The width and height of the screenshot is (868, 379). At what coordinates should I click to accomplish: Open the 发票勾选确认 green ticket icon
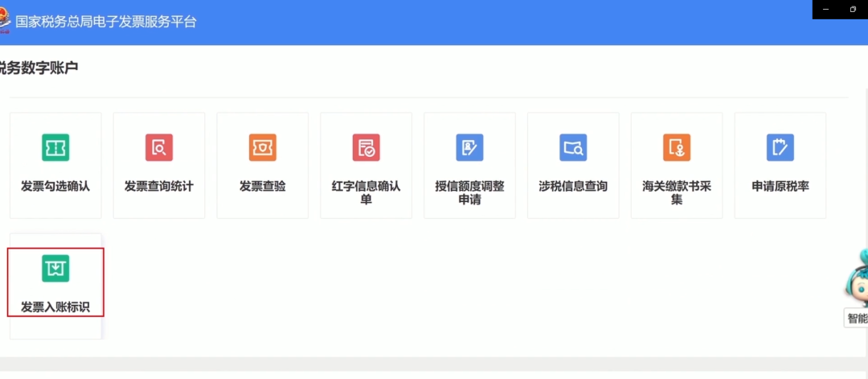point(55,147)
